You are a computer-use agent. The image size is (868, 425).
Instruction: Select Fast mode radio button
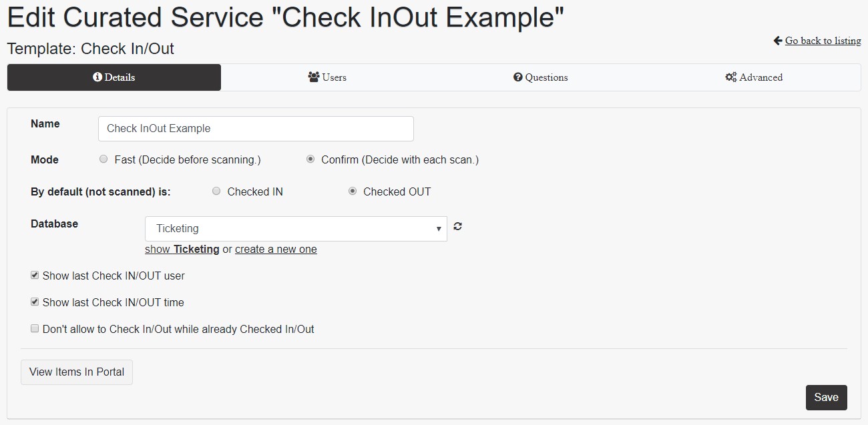coord(103,159)
